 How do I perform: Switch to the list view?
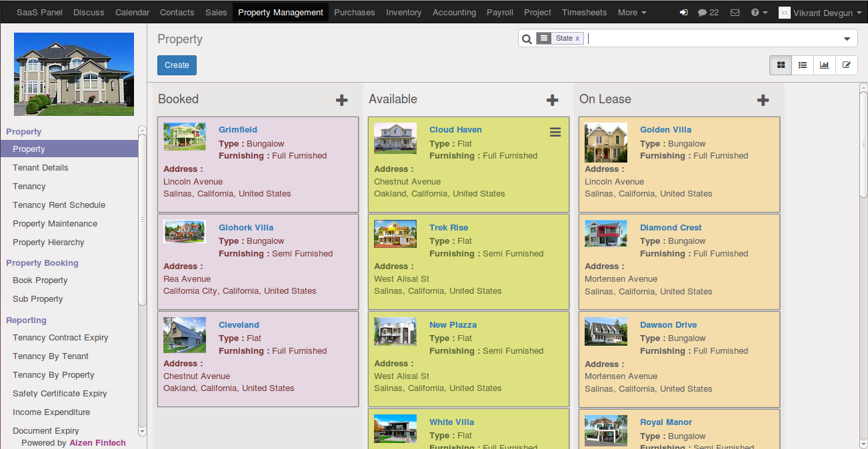pos(803,65)
